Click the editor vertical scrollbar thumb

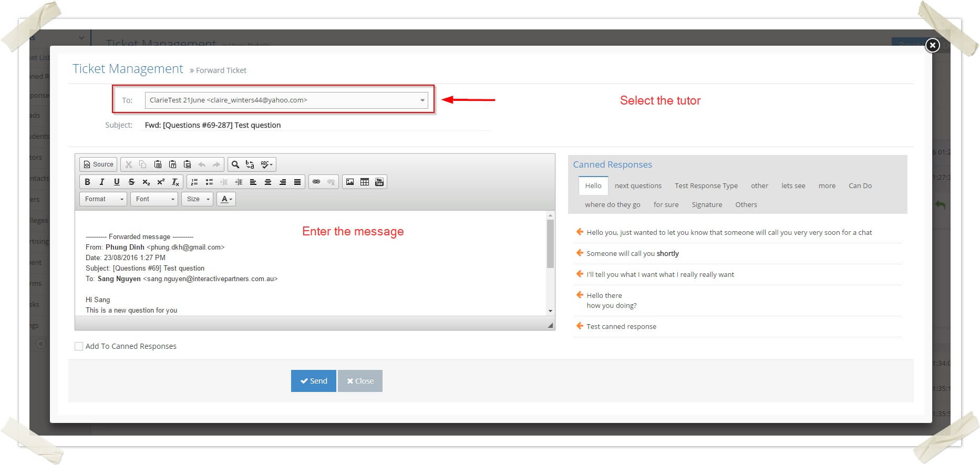(x=550, y=244)
